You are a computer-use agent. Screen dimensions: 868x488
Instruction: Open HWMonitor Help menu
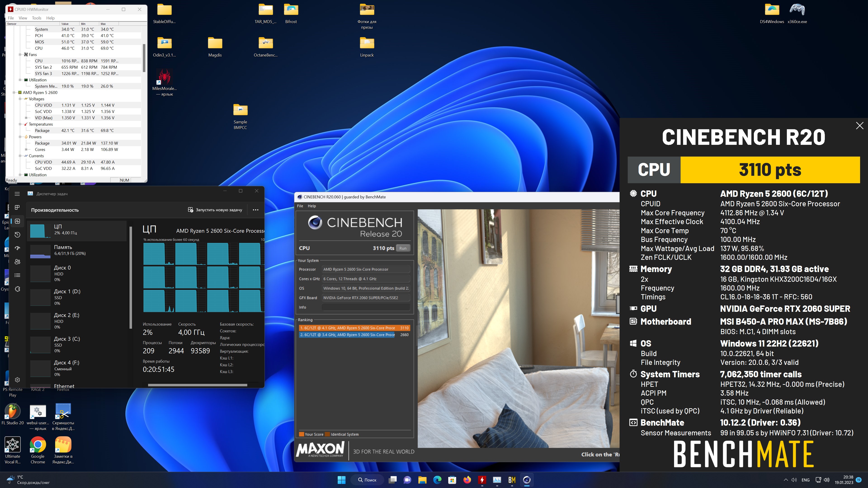coord(51,18)
